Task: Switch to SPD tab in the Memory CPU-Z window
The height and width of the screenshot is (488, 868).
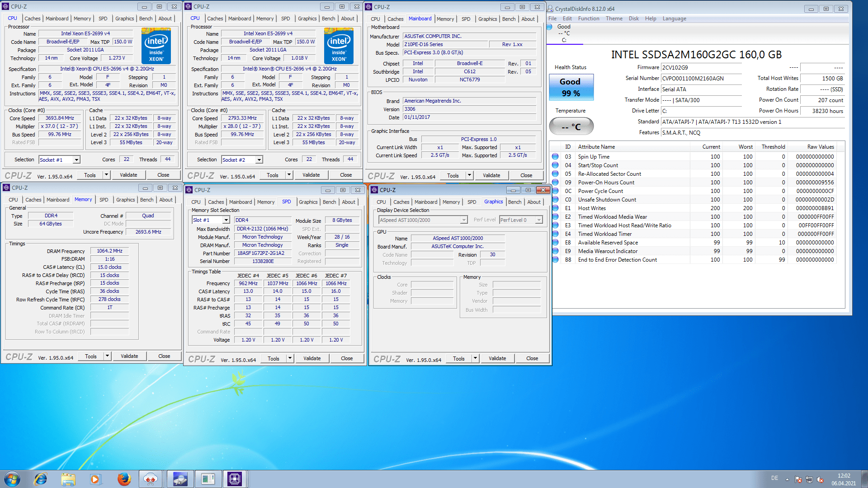Action: coord(104,200)
